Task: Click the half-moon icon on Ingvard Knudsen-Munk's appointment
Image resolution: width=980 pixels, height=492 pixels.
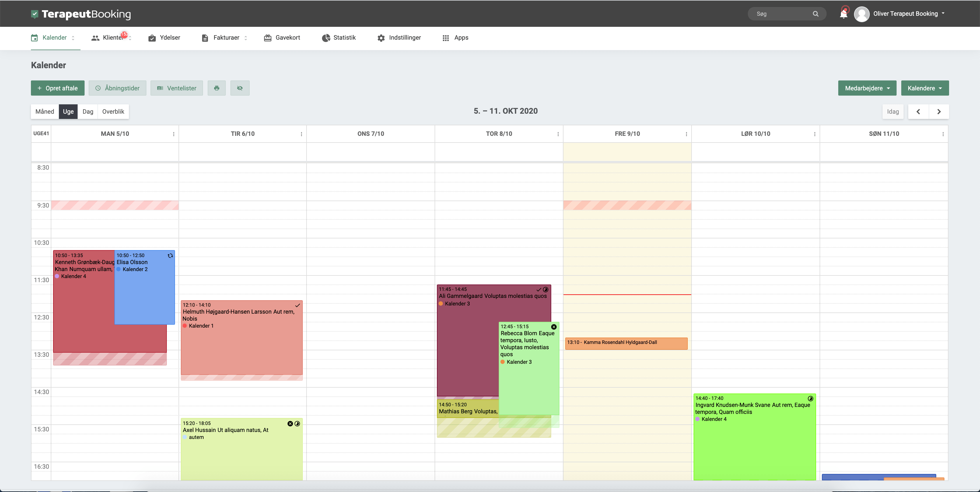Action: 810,398
